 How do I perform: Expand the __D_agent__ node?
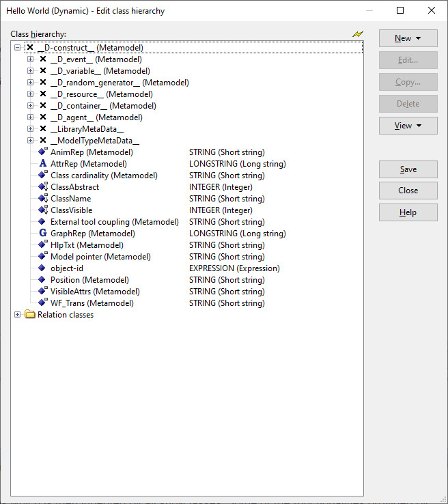tap(30, 117)
